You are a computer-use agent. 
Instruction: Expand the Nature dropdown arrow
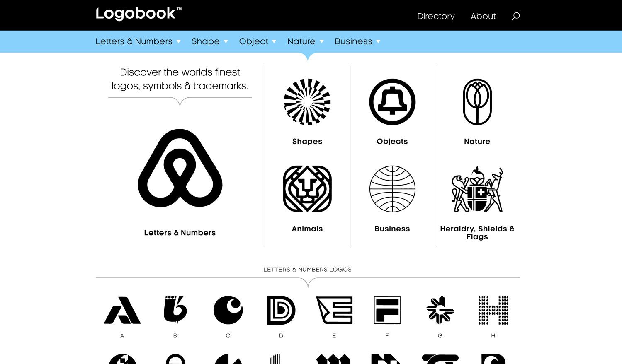[322, 41]
